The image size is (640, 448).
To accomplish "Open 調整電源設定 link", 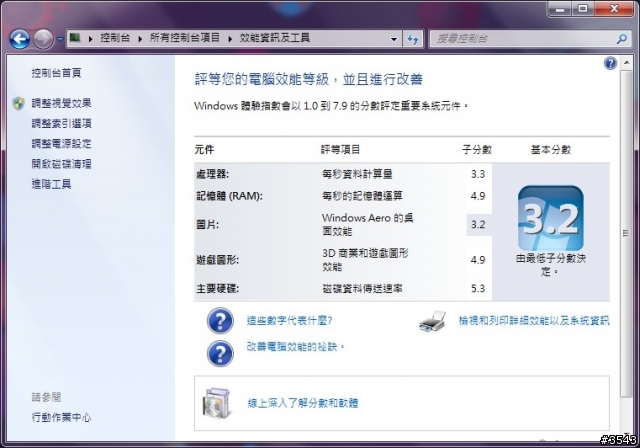I will click(61, 144).
